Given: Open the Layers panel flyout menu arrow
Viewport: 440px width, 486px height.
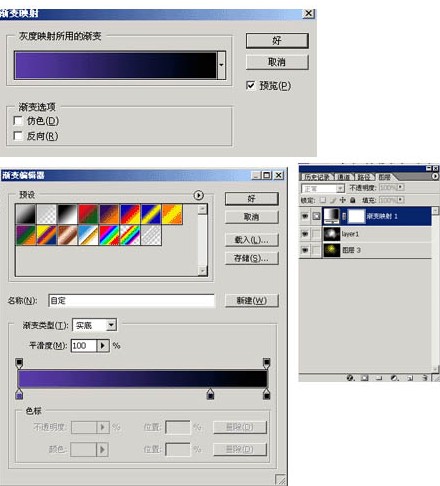Looking at the screenshot, I should (x=435, y=176).
